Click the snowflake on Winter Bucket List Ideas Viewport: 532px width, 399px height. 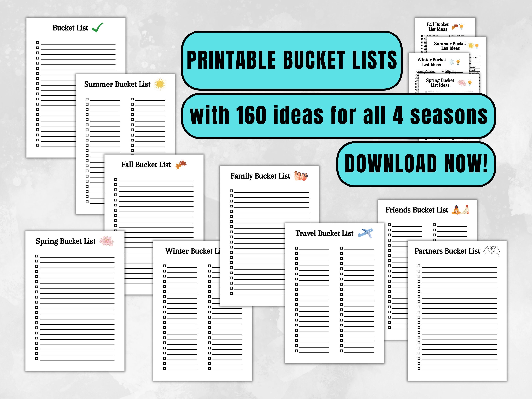[451, 62]
